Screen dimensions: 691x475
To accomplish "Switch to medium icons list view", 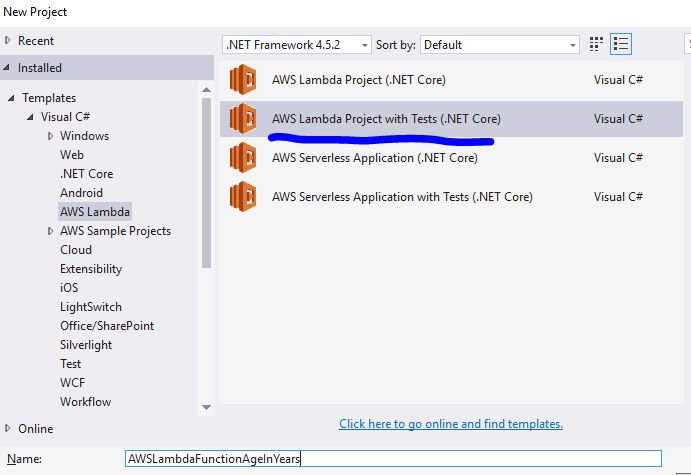I will (x=620, y=44).
